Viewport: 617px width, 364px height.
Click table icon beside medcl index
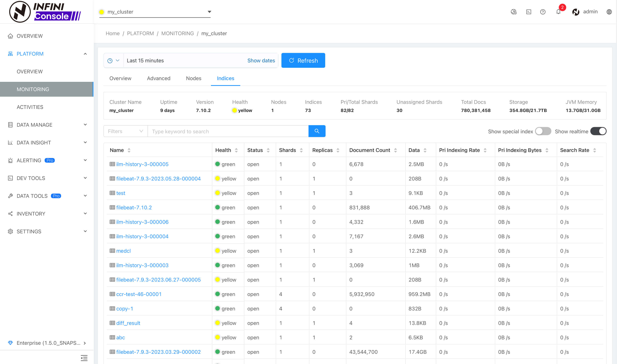112,251
